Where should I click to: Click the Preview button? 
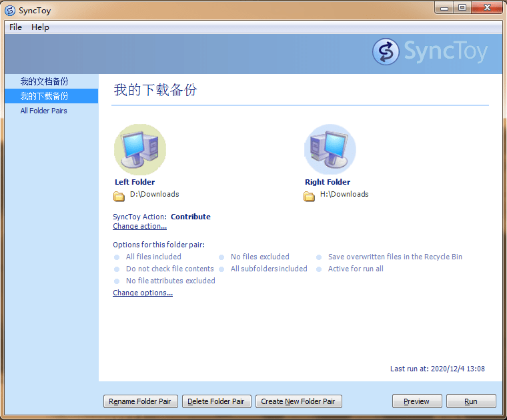tap(417, 401)
